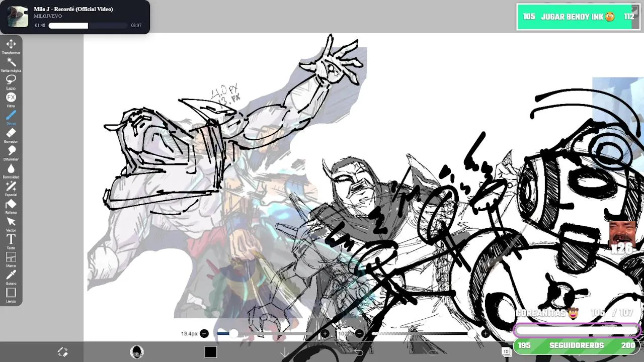Select the Borrosidad blur tool

coord(11,171)
